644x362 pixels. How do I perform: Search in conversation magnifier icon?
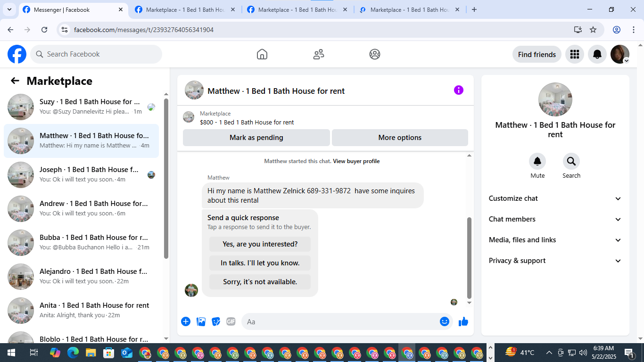pyautogui.click(x=571, y=161)
